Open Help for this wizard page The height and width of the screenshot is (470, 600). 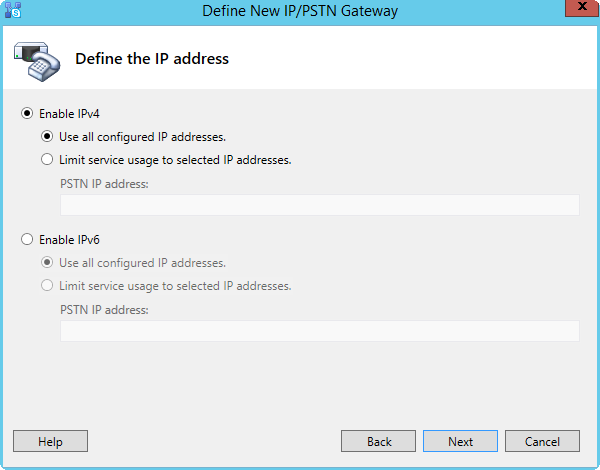point(51,441)
